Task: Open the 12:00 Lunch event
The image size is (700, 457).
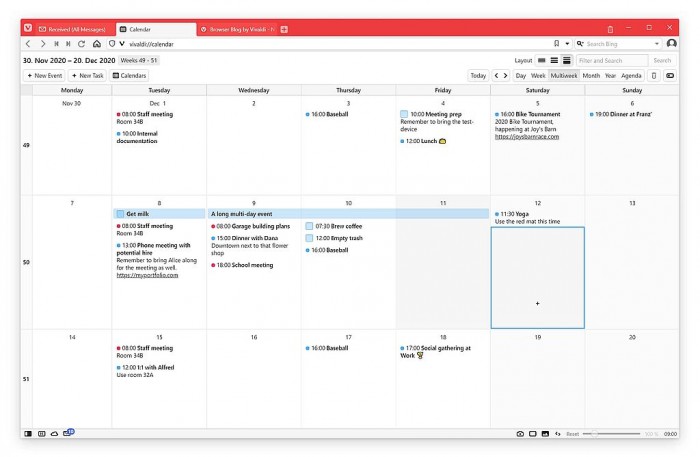Action: (423, 141)
